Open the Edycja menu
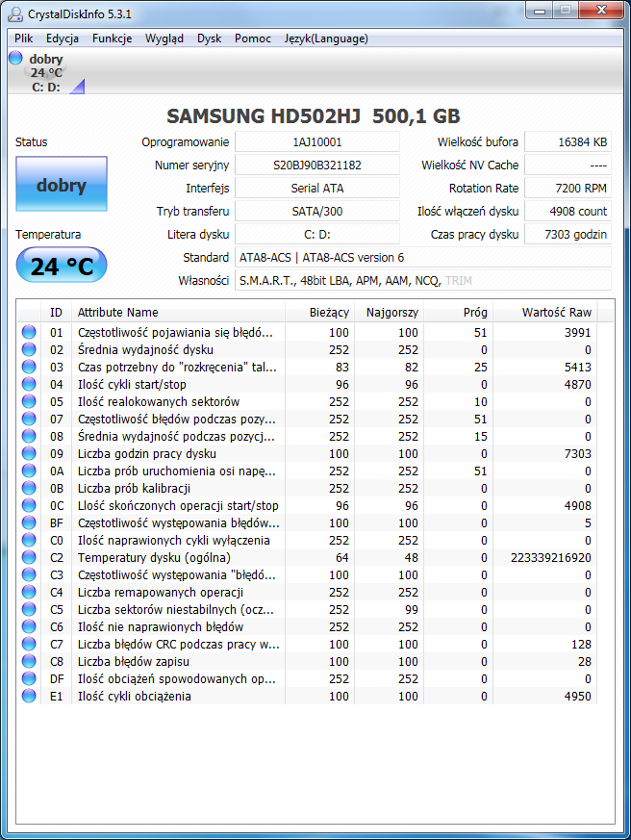 63,38
